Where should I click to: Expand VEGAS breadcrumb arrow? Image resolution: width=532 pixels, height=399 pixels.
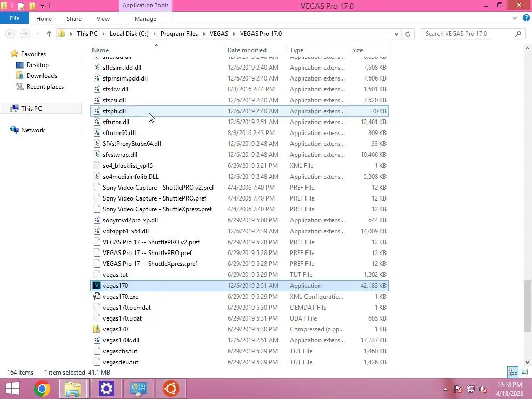click(x=234, y=34)
